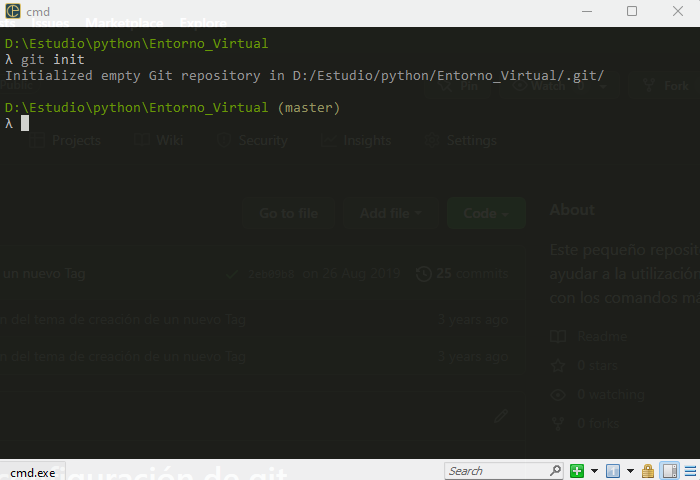700x480 pixels.
Task: Maximize the cmd window
Action: point(632,11)
